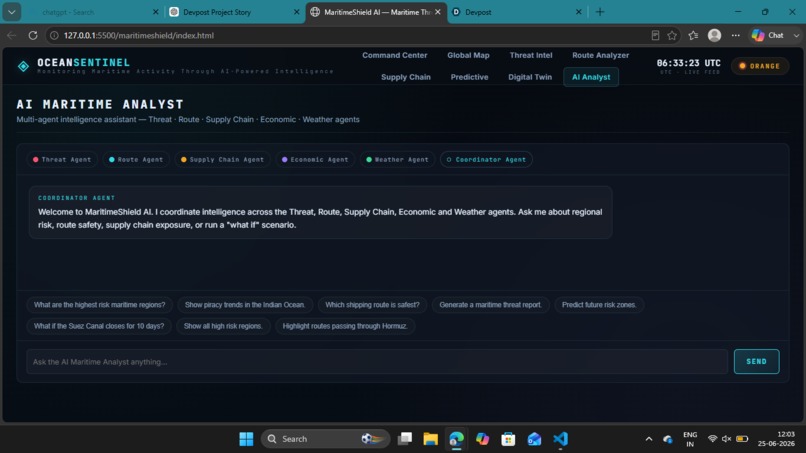806x453 pixels.
Task: Switch to Devpost Project Story tab
Action: pyautogui.click(x=234, y=12)
